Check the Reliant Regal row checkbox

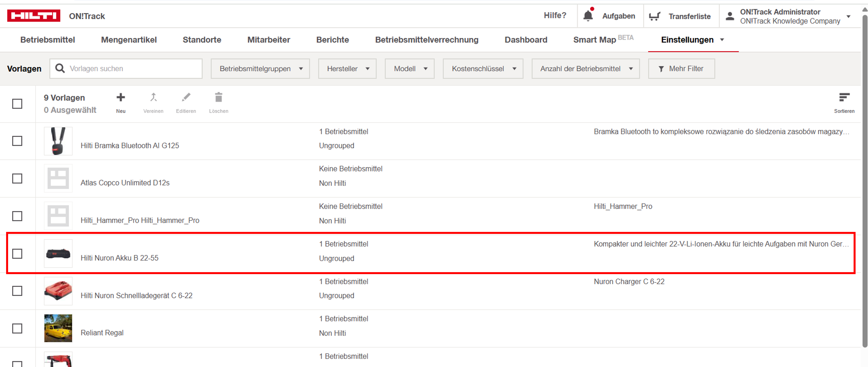click(x=17, y=328)
